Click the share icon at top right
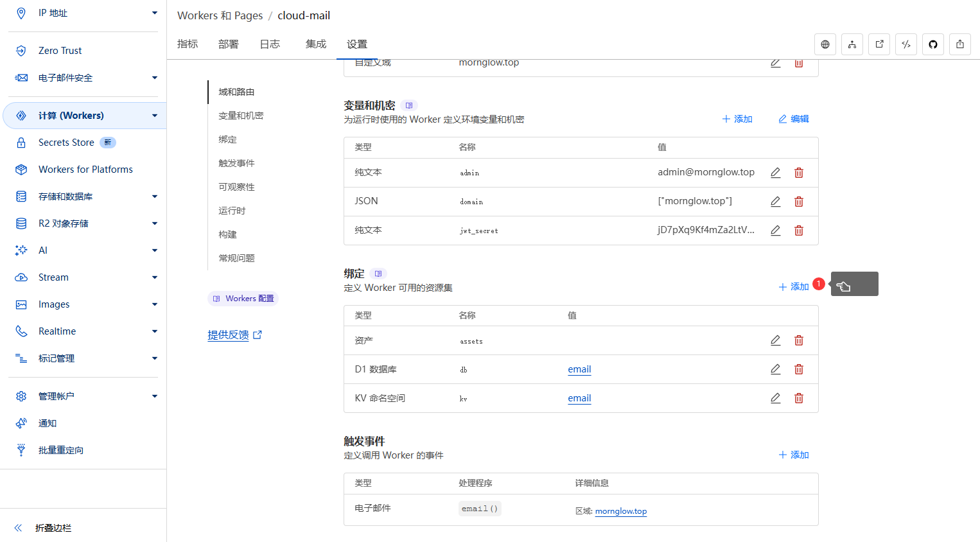 960,44
